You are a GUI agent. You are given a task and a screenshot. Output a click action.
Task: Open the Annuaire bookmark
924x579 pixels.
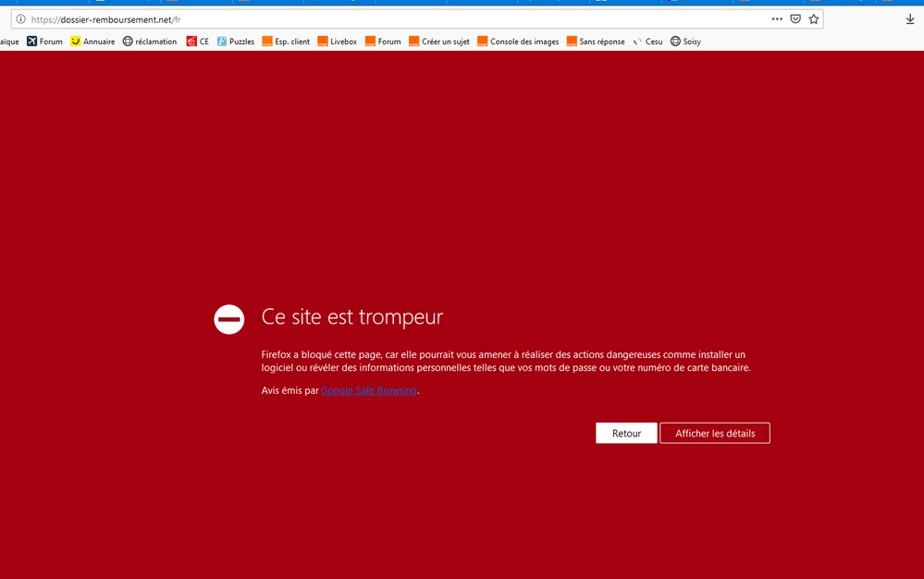click(x=92, y=42)
